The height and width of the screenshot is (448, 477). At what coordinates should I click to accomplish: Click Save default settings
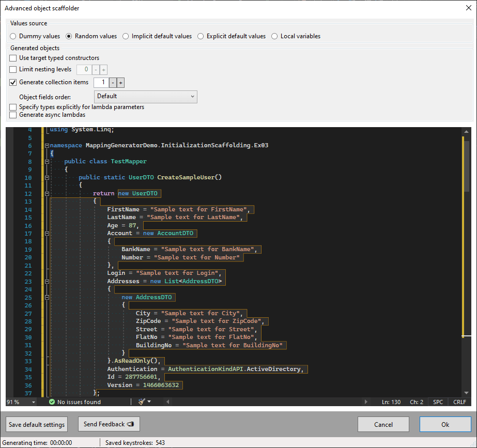click(x=36, y=424)
